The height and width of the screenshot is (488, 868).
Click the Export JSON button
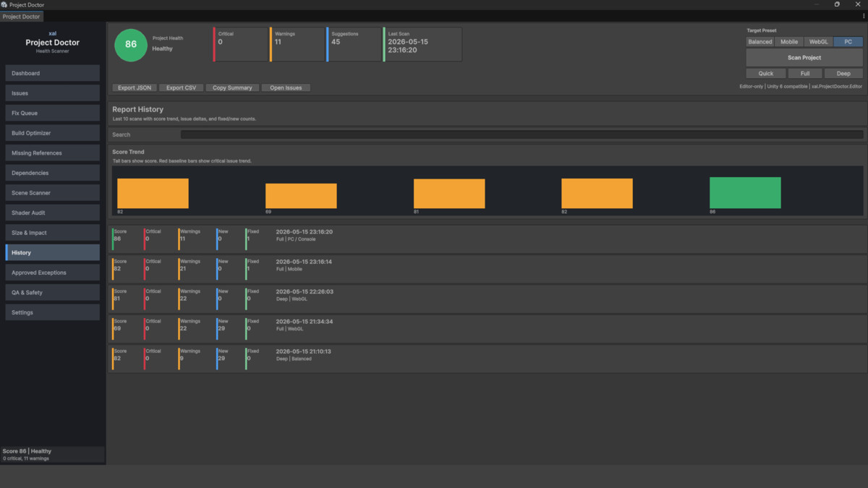pyautogui.click(x=135, y=87)
